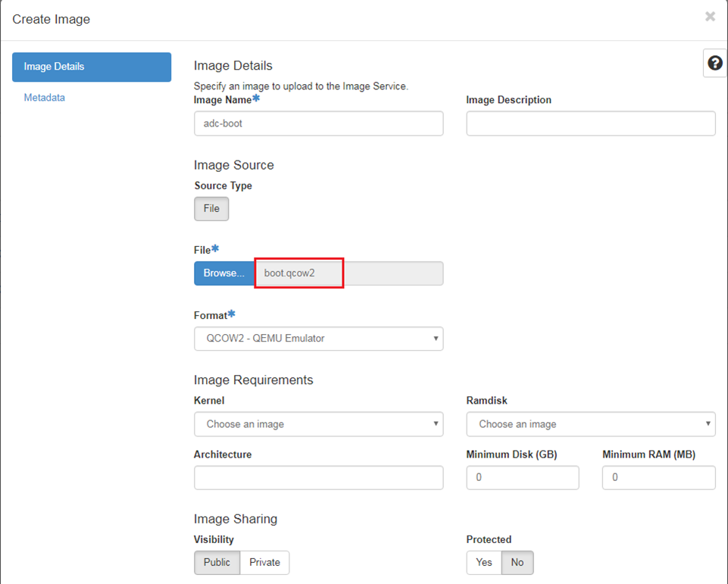Viewport: 728px width, 584px height.
Task: Select the File source type button
Action: pos(211,208)
